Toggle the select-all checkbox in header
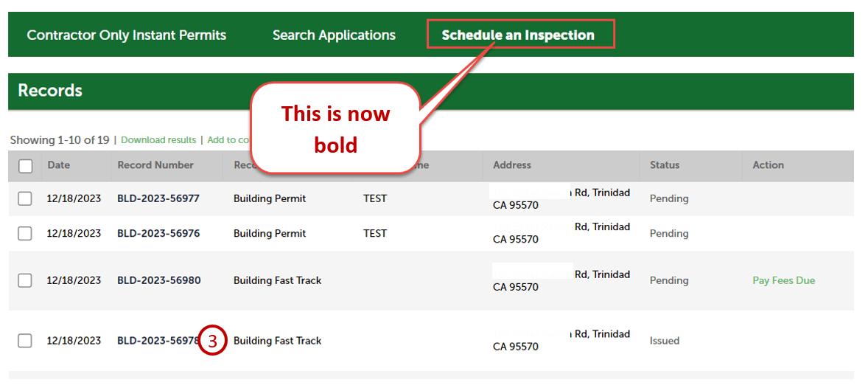The width and height of the screenshot is (868, 388). pyautogui.click(x=26, y=166)
